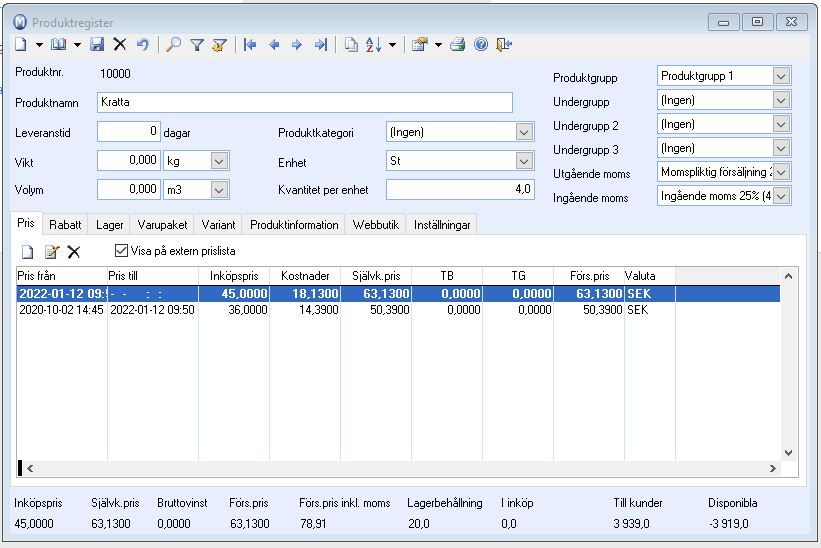The image size is (821, 548).
Task: Switch to the Lager tab
Action: click(109, 225)
